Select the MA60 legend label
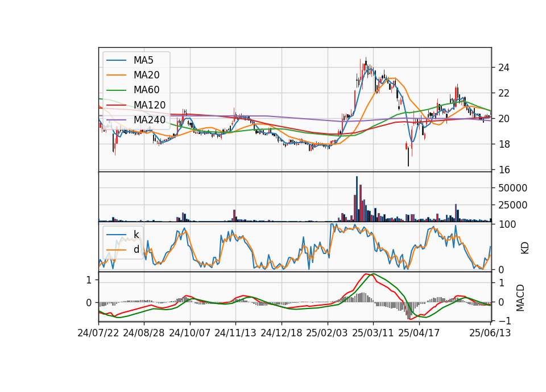Viewport: 546px width, 392px height. point(146,90)
